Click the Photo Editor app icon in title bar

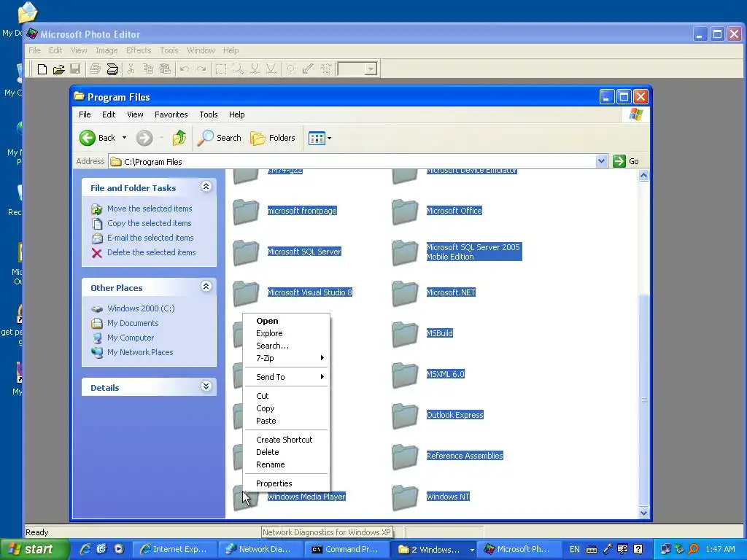(32, 34)
